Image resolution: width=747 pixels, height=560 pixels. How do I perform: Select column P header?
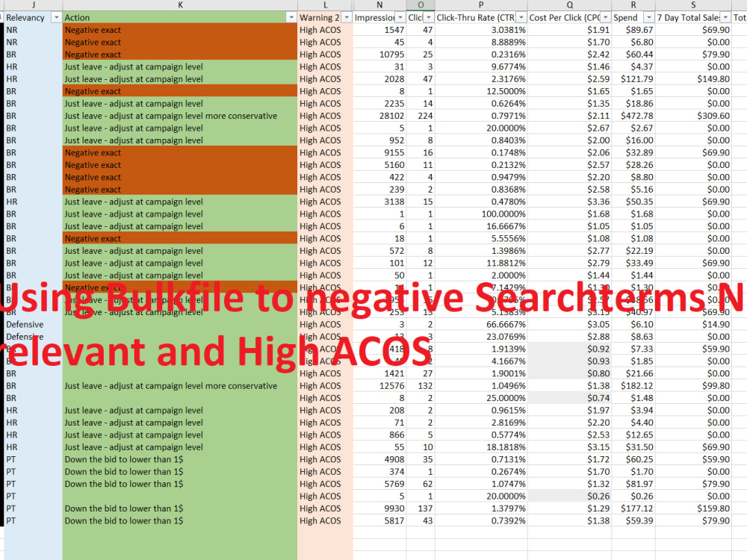(481, 4)
